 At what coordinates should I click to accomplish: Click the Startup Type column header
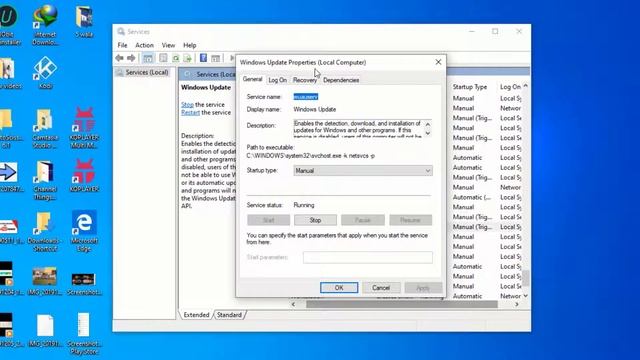click(x=470, y=87)
